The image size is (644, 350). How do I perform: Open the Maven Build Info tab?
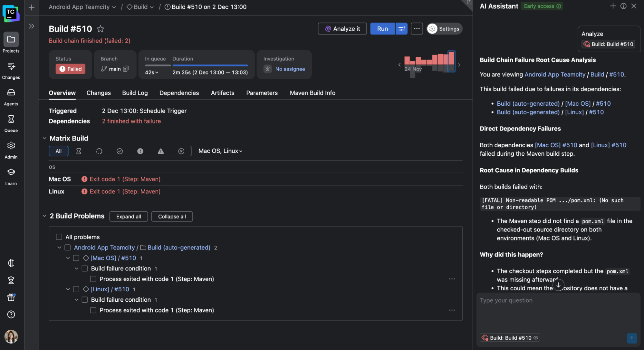tap(312, 93)
